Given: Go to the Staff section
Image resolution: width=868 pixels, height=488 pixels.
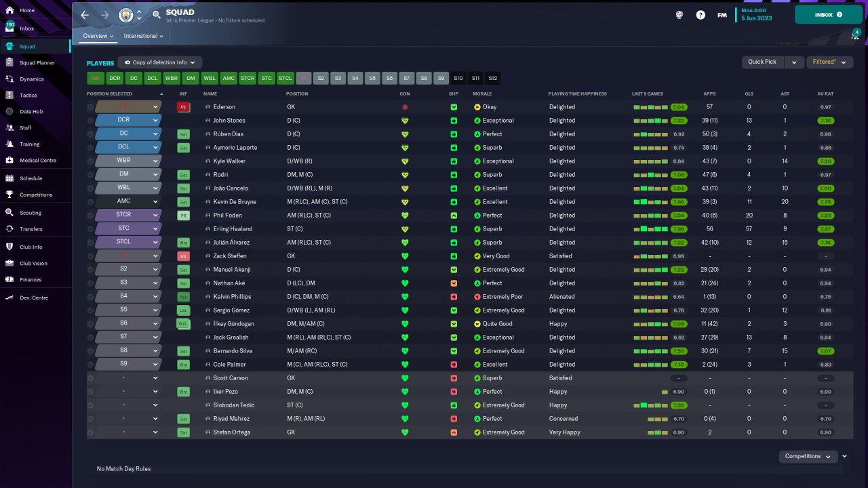Looking at the screenshot, I should point(26,127).
